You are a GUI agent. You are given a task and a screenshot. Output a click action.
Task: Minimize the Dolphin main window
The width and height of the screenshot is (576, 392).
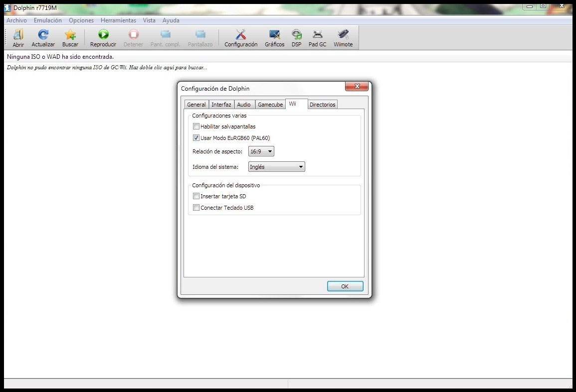529,6
